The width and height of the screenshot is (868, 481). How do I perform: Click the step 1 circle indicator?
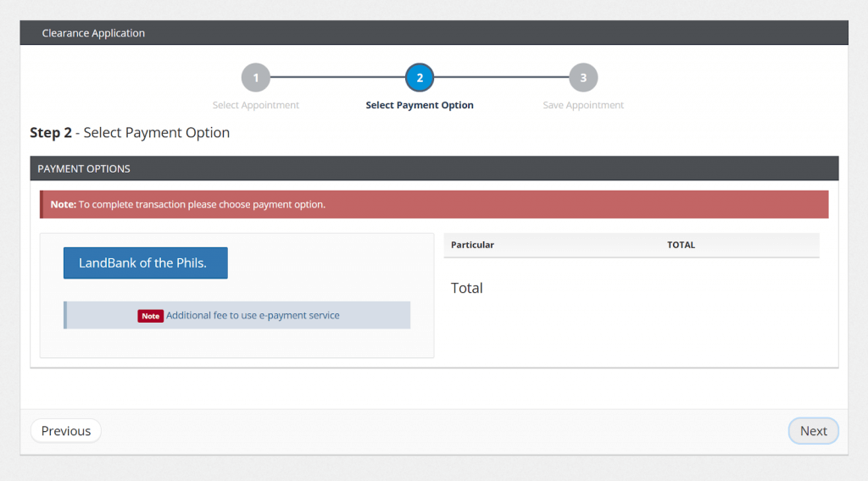255,78
